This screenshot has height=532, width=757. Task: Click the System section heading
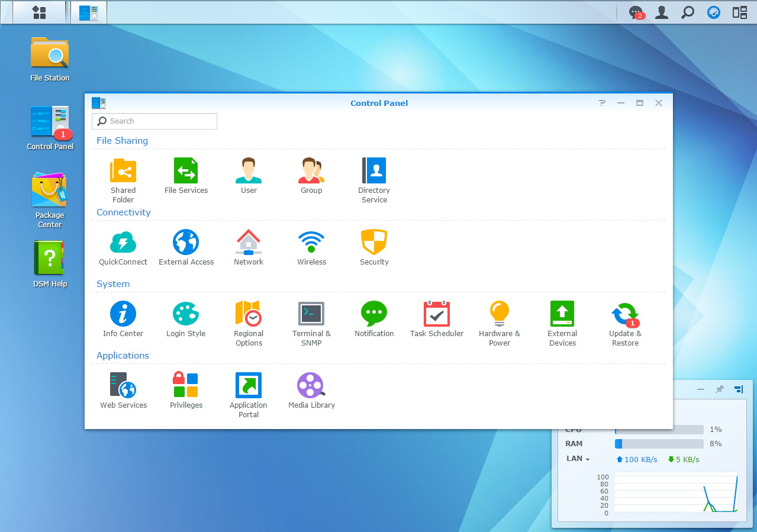pos(113,284)
